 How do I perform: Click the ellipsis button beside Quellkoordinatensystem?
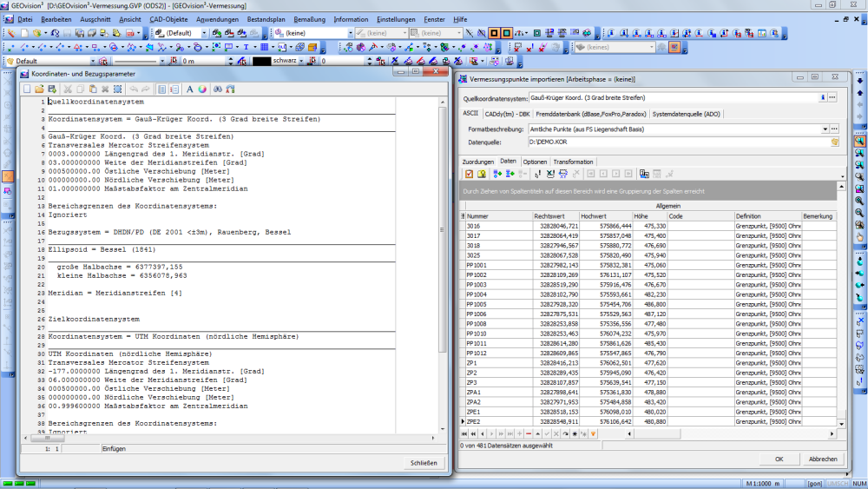coord(832,97)
